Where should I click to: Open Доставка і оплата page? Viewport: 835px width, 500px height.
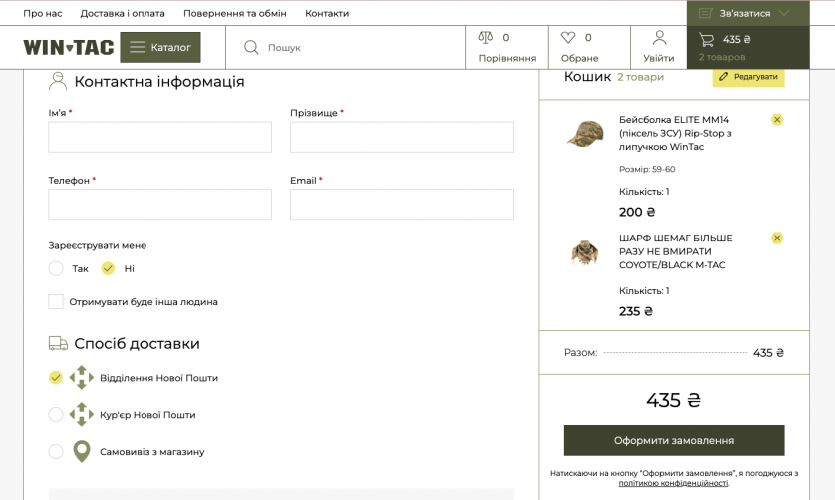[122, 13]
